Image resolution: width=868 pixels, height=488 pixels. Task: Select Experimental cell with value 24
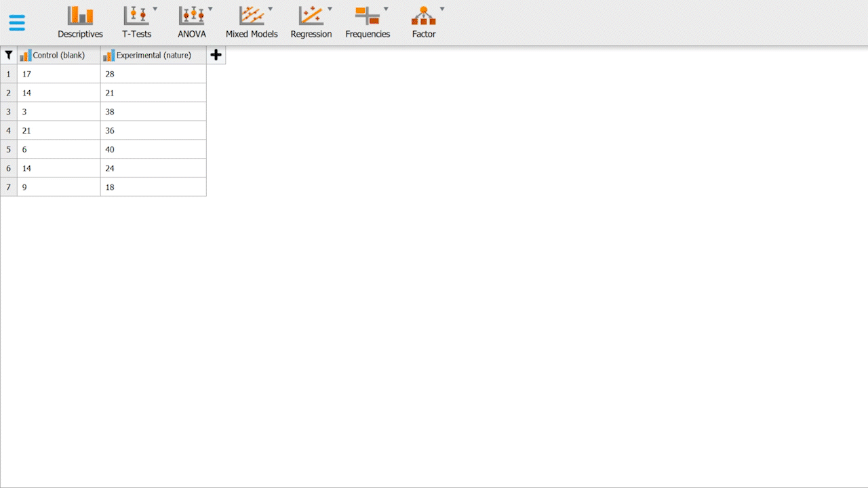(x=153, y=168)
